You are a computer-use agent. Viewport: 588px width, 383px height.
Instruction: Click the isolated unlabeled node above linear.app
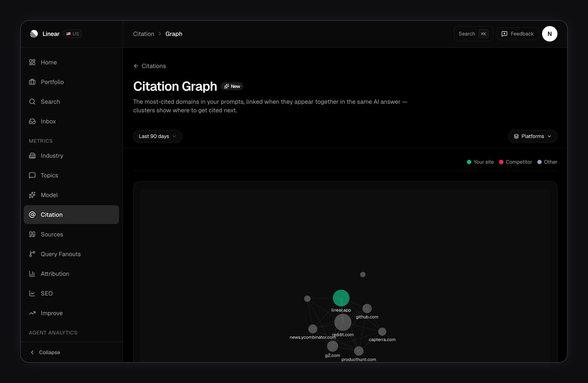(363, 275)
